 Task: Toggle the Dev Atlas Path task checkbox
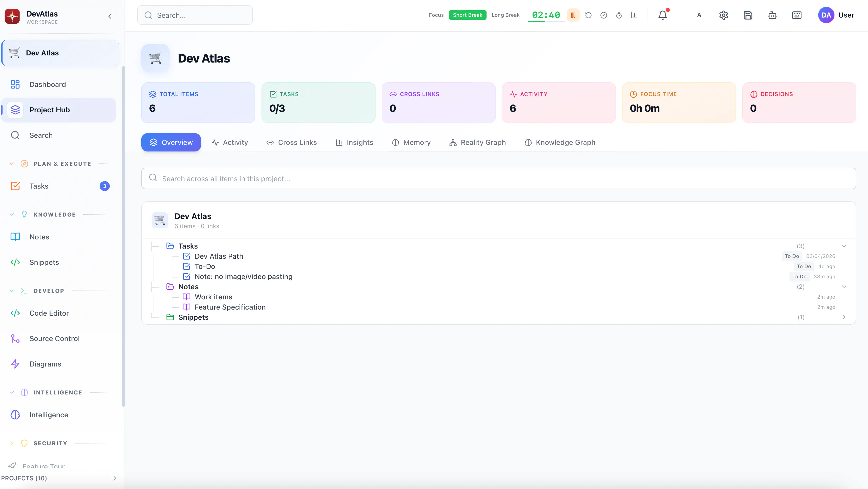coord(186,256)
